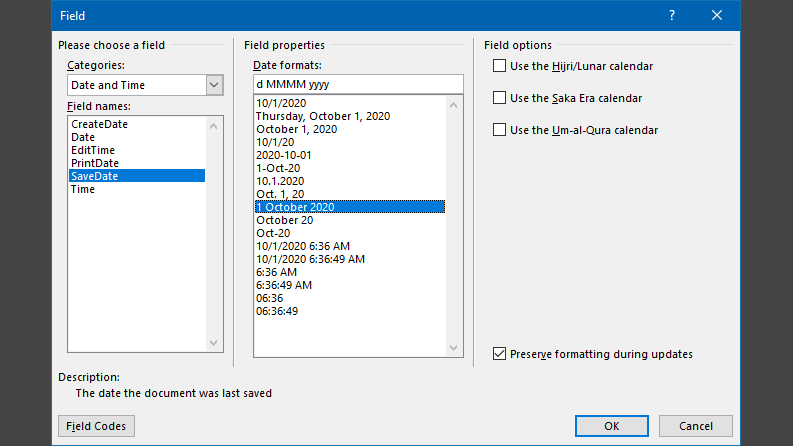The width and height of the screenshot is (793, 446).
Task: Choose the PrintDate field name
Action: click(95, 163)
